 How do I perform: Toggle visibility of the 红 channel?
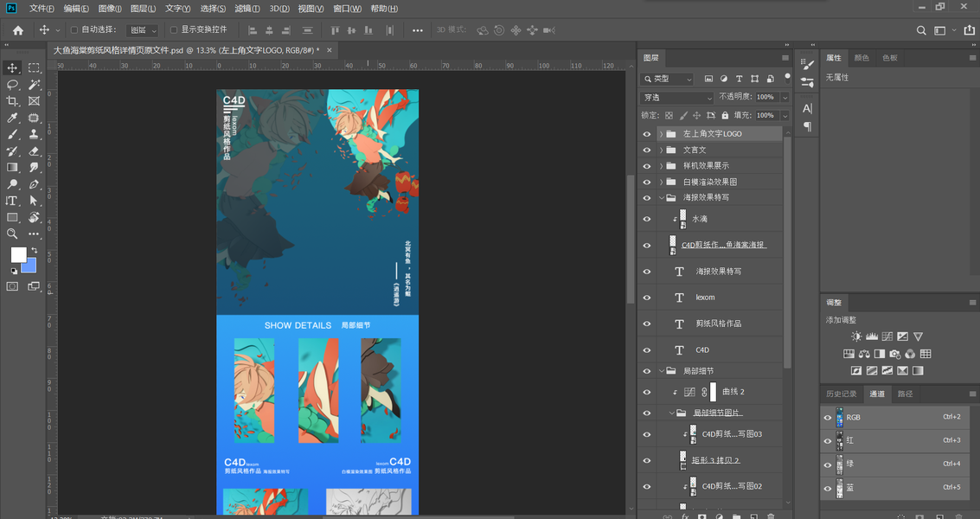[x=828, y=441]
